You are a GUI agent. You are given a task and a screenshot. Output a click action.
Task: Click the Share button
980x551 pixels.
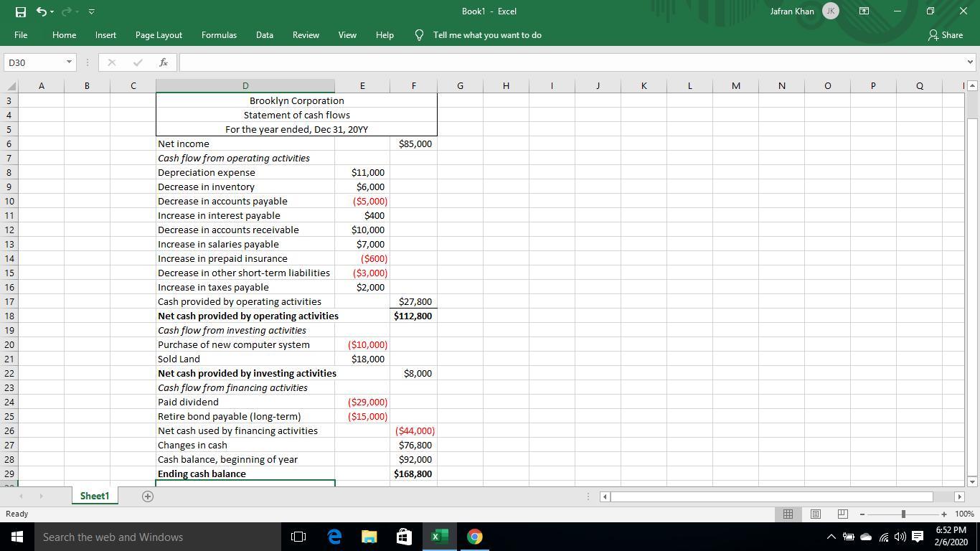click(945, 35)
